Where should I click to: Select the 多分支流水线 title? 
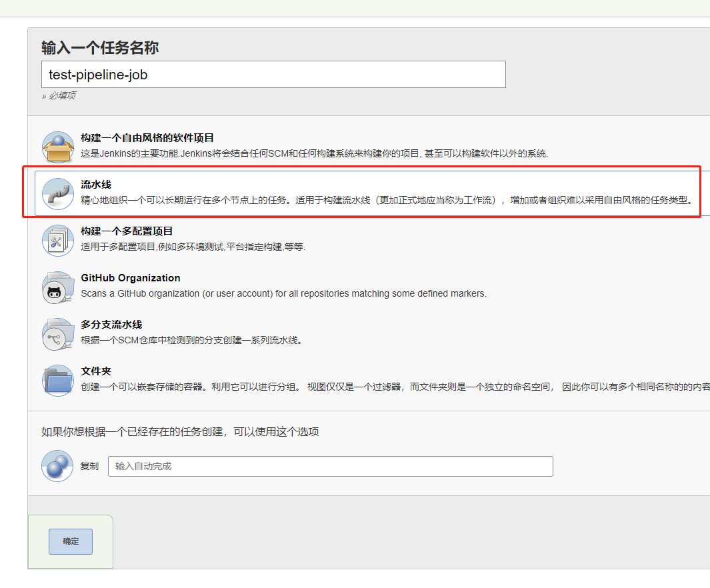(111, 325)
